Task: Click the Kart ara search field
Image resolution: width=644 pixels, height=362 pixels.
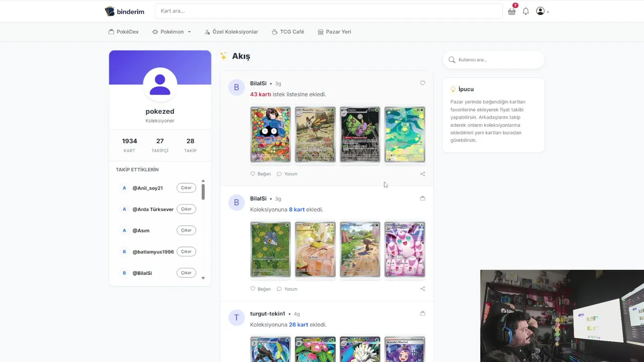Action: [329, 11]
